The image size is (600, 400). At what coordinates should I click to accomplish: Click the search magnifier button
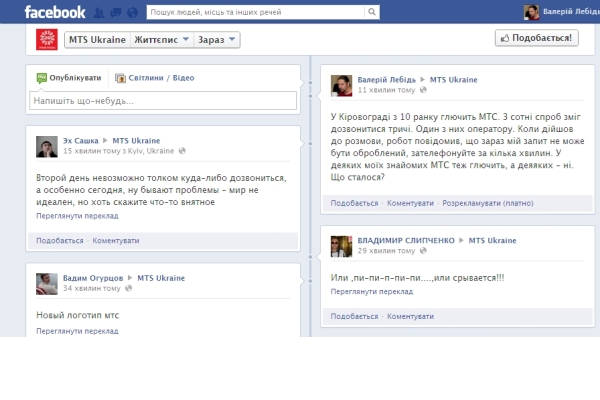[372, 12]
